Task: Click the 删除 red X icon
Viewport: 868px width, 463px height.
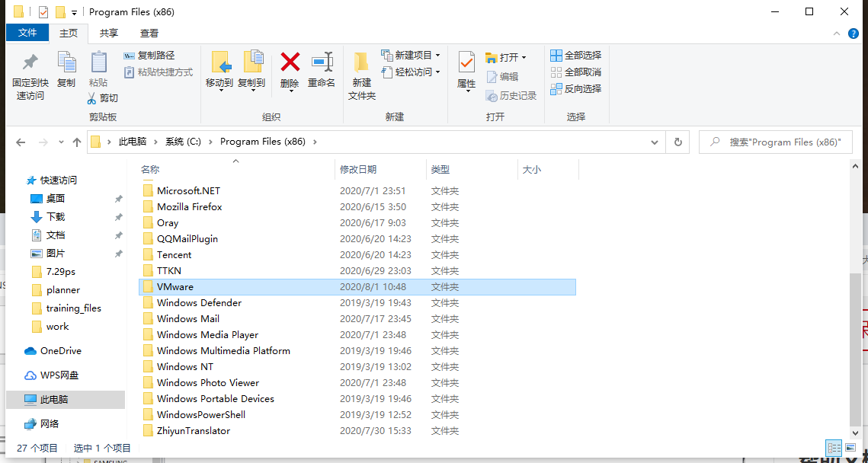Action: point(290,62)
